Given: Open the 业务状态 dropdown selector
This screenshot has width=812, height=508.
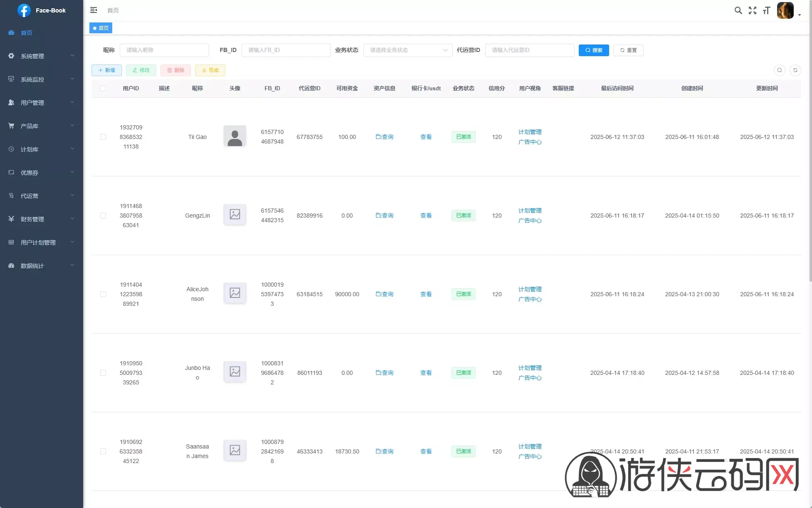Looking at the screenshot, I should click(x=407, y=50).
